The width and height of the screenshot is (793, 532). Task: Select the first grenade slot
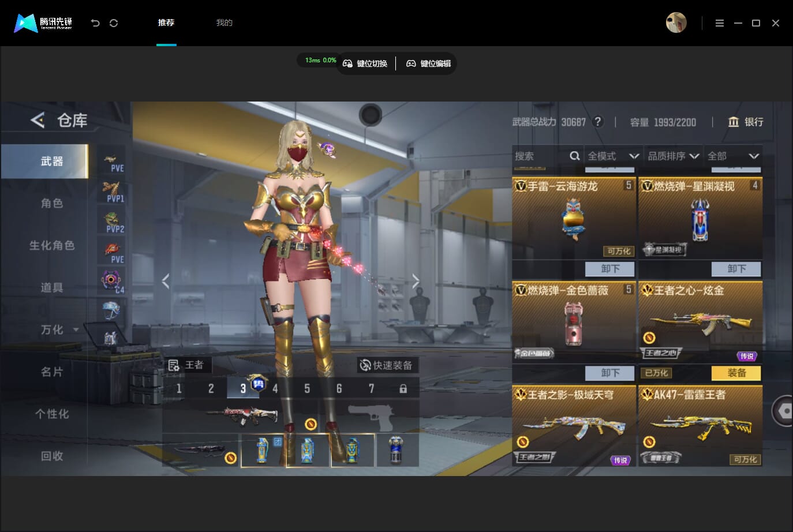(x=263, y=450)
